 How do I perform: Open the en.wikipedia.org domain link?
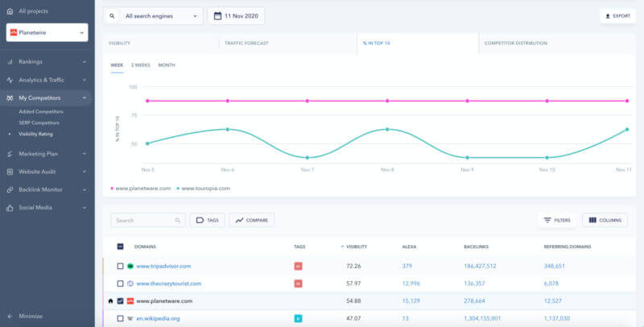[x=158, y=318]
